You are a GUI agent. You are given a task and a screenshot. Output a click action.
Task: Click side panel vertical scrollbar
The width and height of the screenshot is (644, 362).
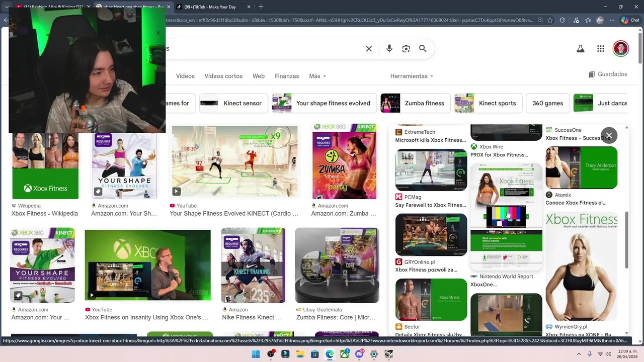coord(627,240)
